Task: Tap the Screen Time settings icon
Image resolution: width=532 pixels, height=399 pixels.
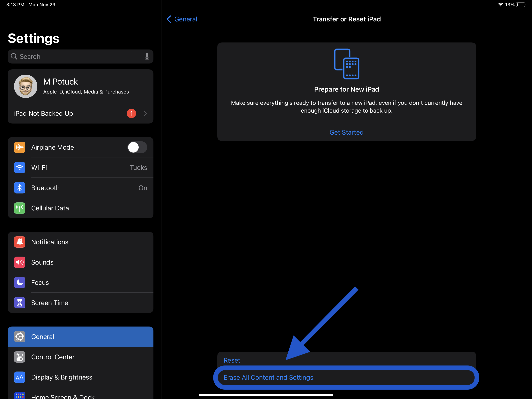Action: [19, 303]
